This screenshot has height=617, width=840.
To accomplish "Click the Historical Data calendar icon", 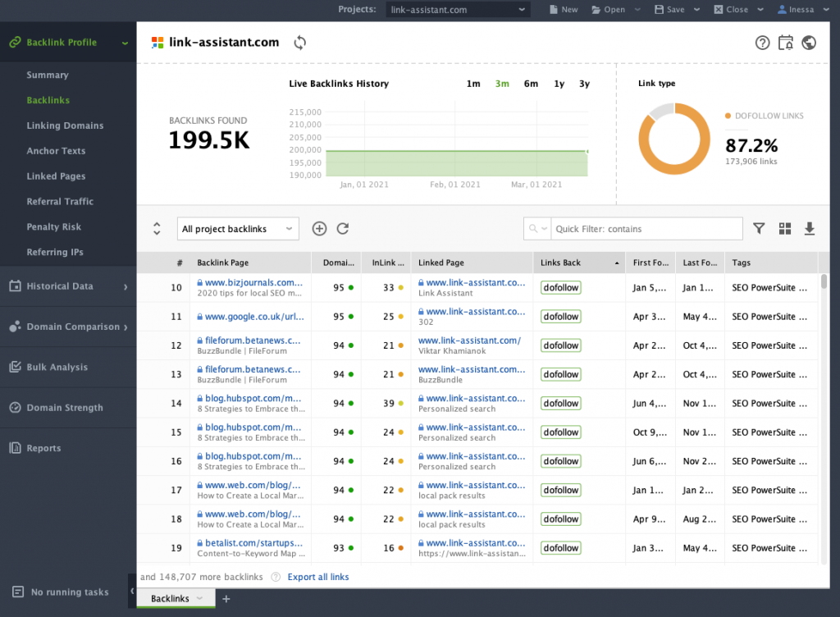I will (15, 286).
